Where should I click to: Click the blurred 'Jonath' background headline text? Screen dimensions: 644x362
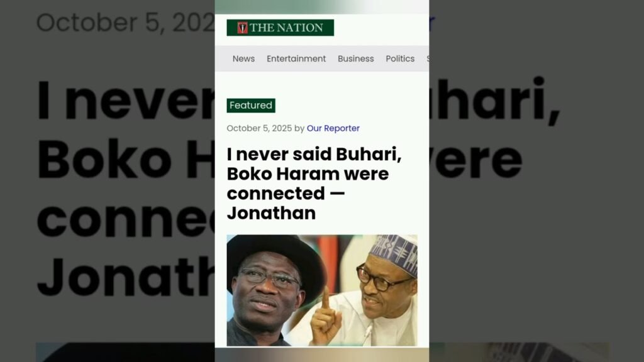[125, 276]
